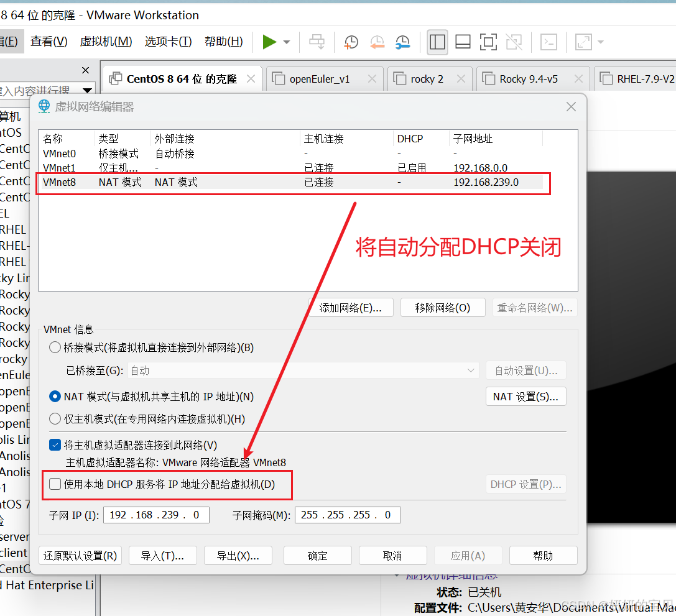Viewport: 676px width, 616px height.
Task: Select the VMnet8 network row
Action: pos(292,182)
